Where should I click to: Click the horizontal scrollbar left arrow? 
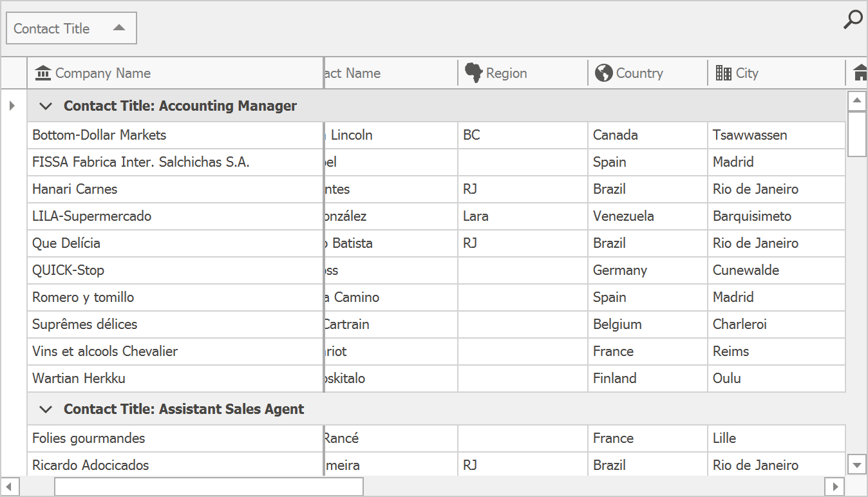[x=11, y=486]
